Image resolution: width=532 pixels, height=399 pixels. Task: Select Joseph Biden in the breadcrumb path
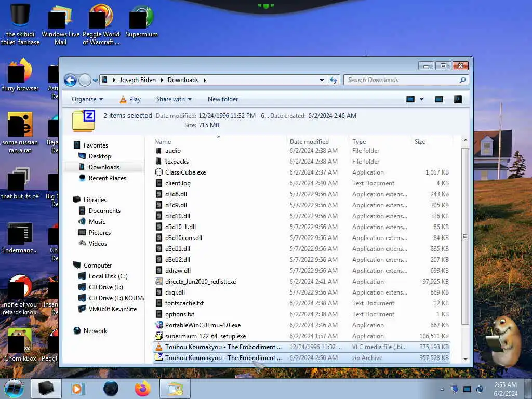[x=137, y=80]
